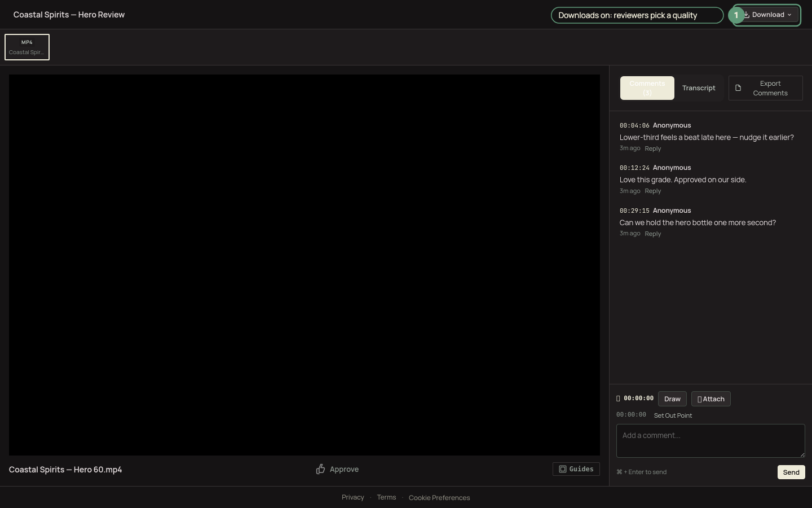Viewport: 812px width, 508px height.
Task: Click the 'Love this grade. Approved' comment text
Action: click(x=683, y=179)
